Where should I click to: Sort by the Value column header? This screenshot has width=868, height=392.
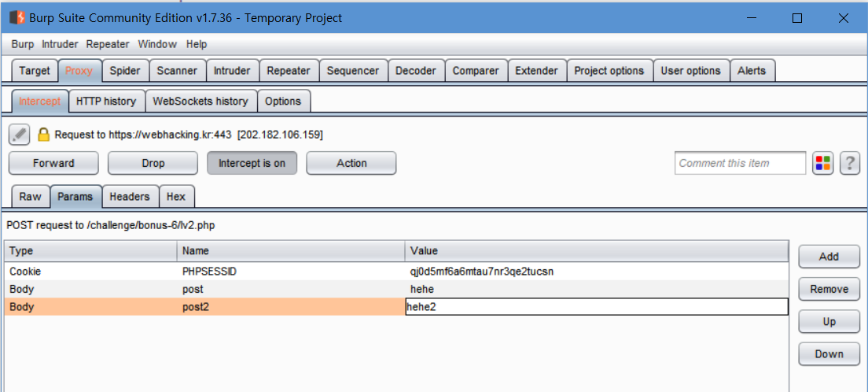[597, 250]
